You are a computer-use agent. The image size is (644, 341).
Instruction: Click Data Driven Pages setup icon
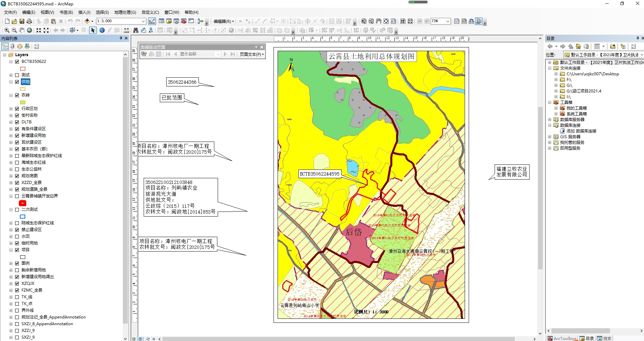coord(144,54)
